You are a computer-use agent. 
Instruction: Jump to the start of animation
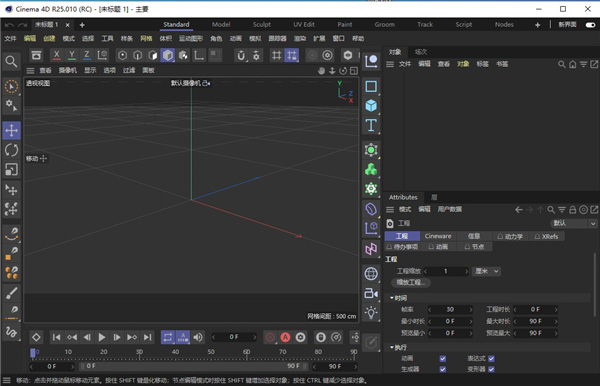56,337
